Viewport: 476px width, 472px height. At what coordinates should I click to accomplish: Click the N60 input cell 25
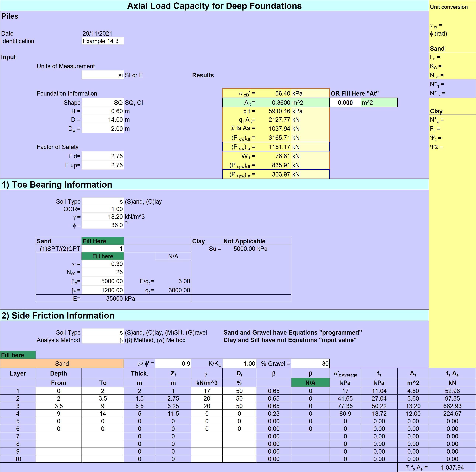coord(103,272)
